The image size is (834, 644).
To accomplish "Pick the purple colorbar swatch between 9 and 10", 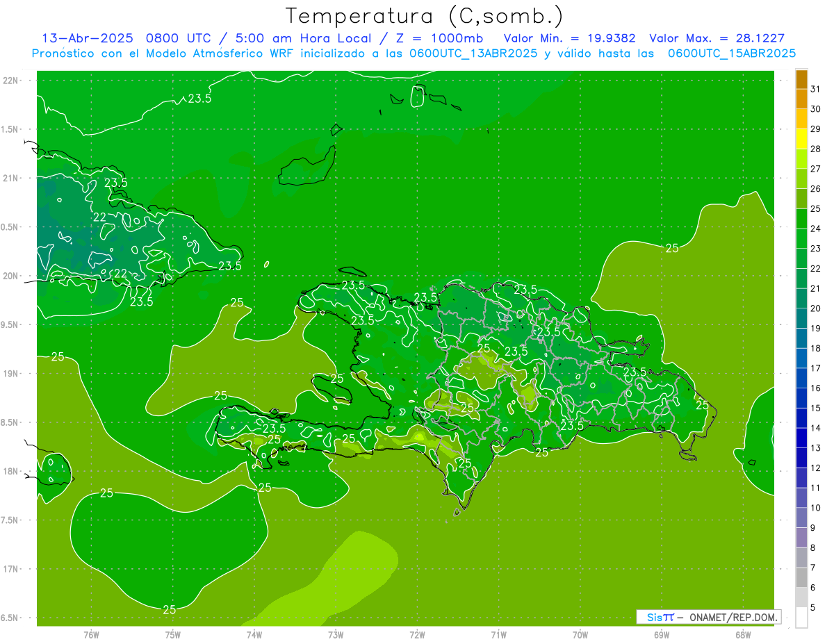I will [801, 518].
